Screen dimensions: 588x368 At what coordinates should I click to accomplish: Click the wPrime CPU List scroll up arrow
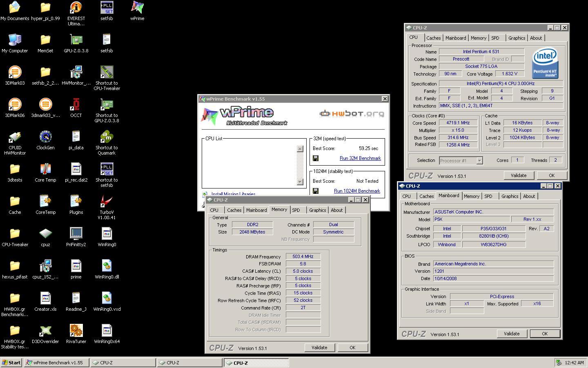click(x=300, y=149)
